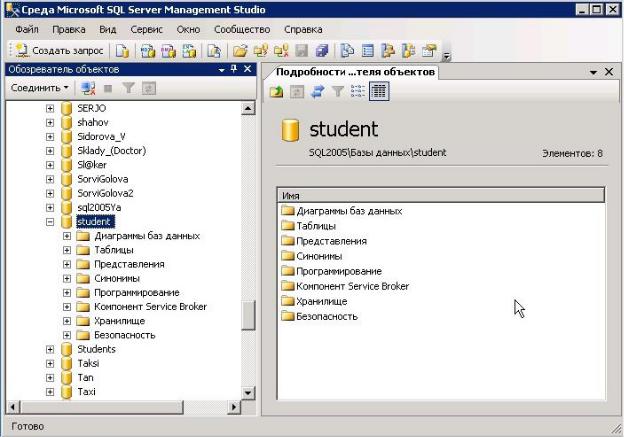Switch details pane to table view icon
The image size is (624, 437).
379,91
